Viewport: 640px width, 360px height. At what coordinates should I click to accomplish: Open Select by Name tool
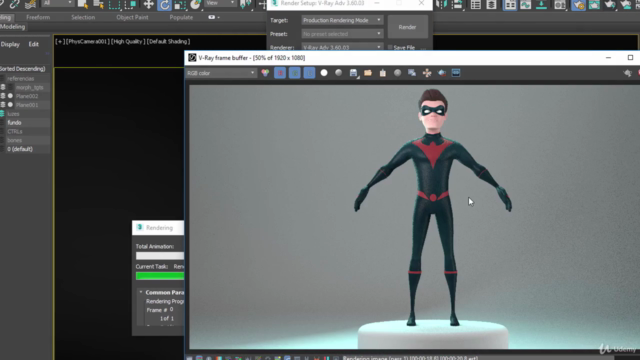click(98, 4)
